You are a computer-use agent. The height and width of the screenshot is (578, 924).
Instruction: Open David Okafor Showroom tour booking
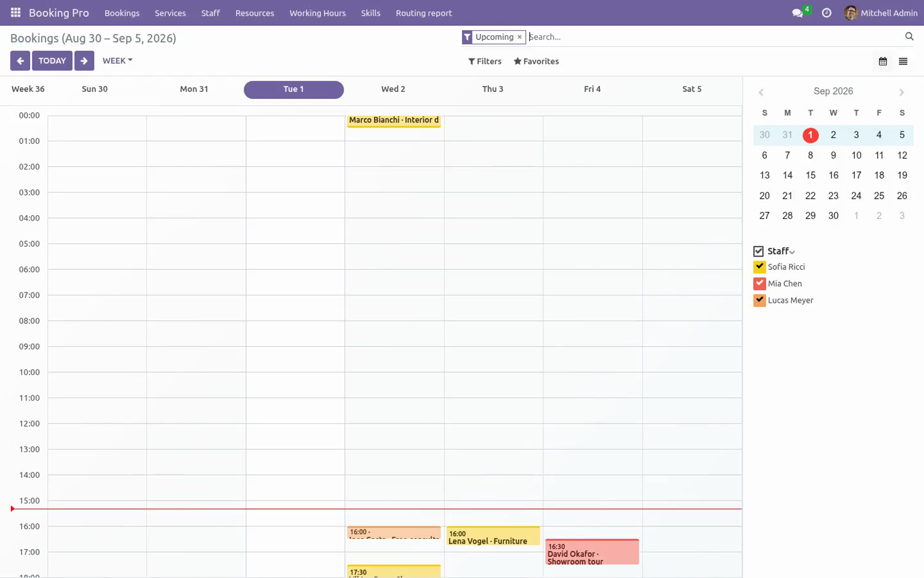[593, 552]
